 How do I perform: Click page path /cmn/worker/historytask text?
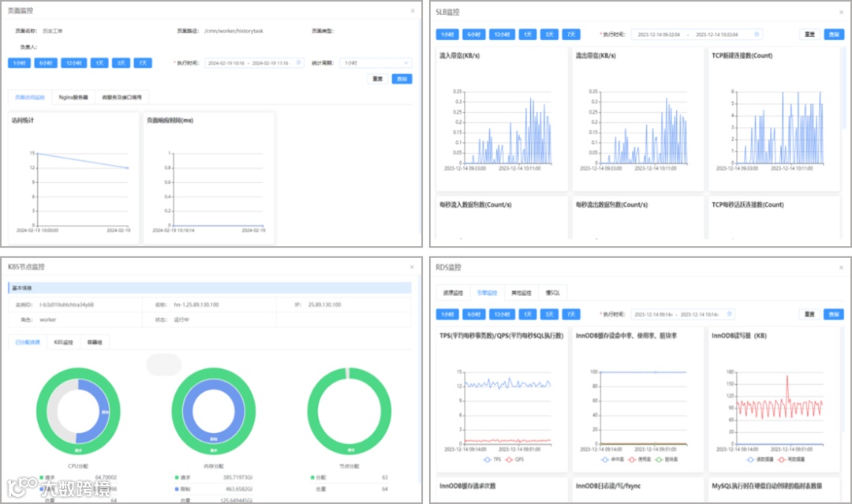click(234, 31)
